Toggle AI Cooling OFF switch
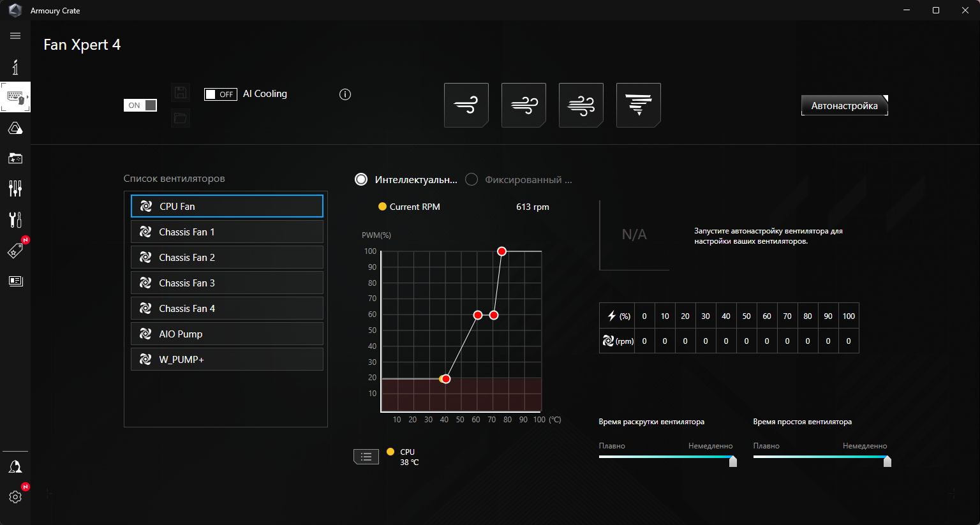The image size is (980, 525). click(221, 94)
